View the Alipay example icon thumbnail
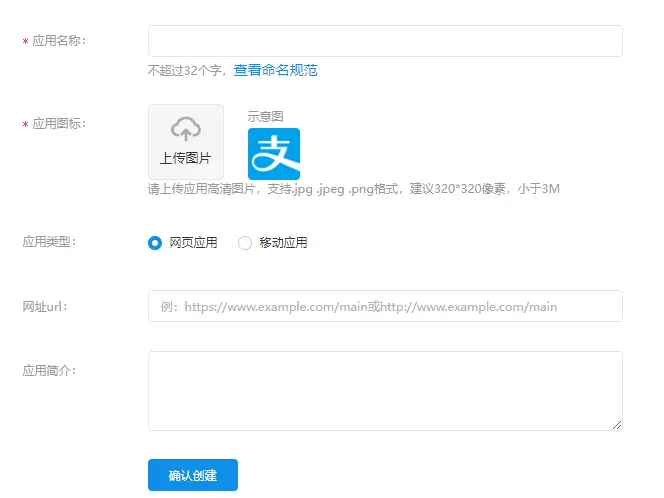 pos(274,154)
